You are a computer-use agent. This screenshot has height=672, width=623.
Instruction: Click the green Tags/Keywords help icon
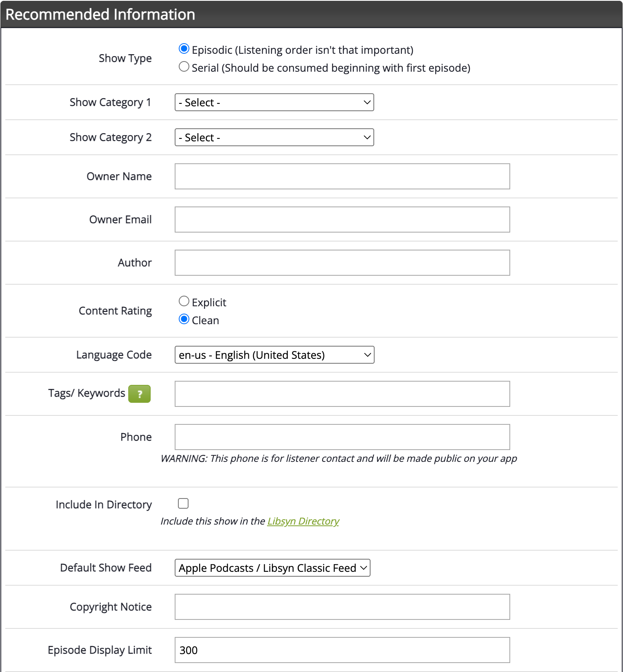coord(139,394)
